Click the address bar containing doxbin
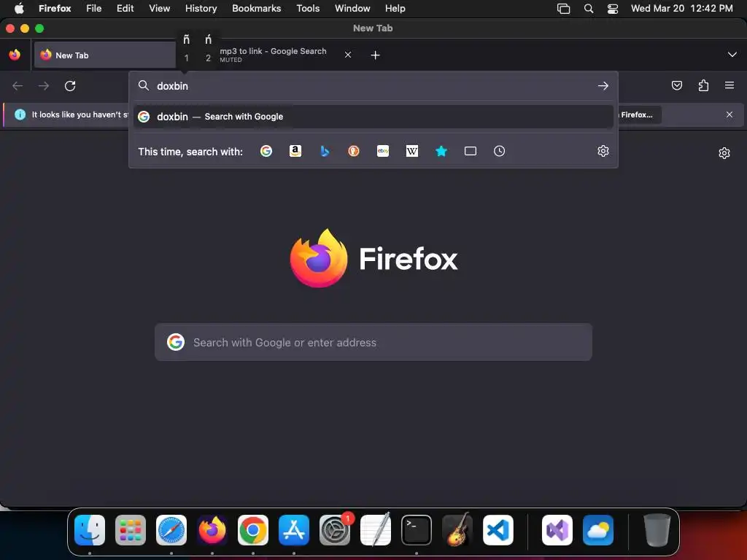This screenshot has height=560, width=747. (373, 86)
